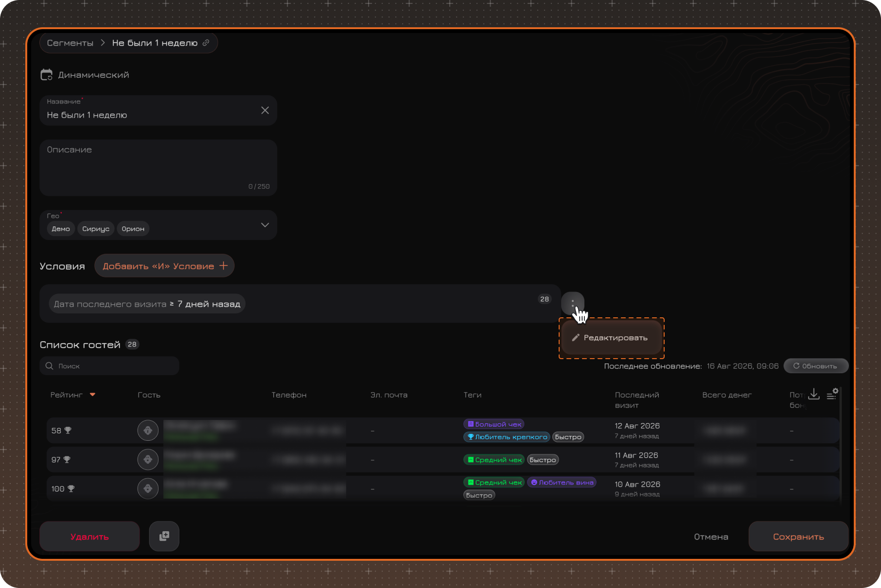Image resolution: width=881 pixels, height=588 pixels.
Task: Click the 12 Авг 2026 visit date
Action: click(637, 426)
